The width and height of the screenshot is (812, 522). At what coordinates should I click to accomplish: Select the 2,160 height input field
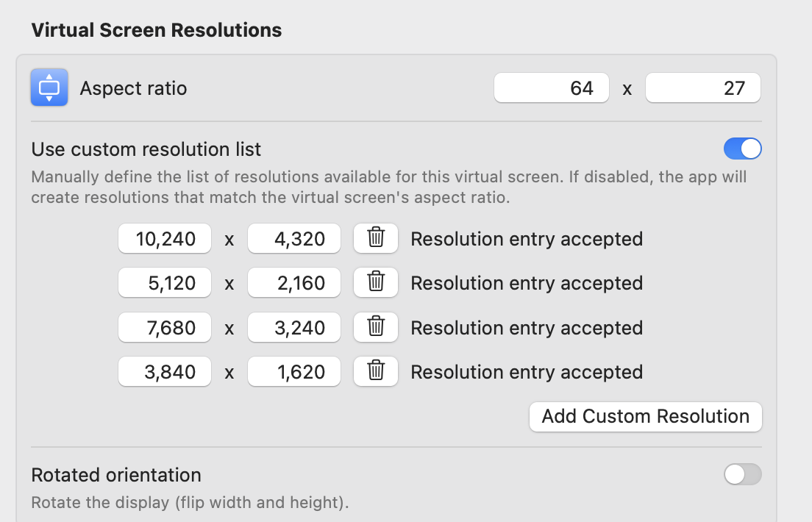point(294,283)
